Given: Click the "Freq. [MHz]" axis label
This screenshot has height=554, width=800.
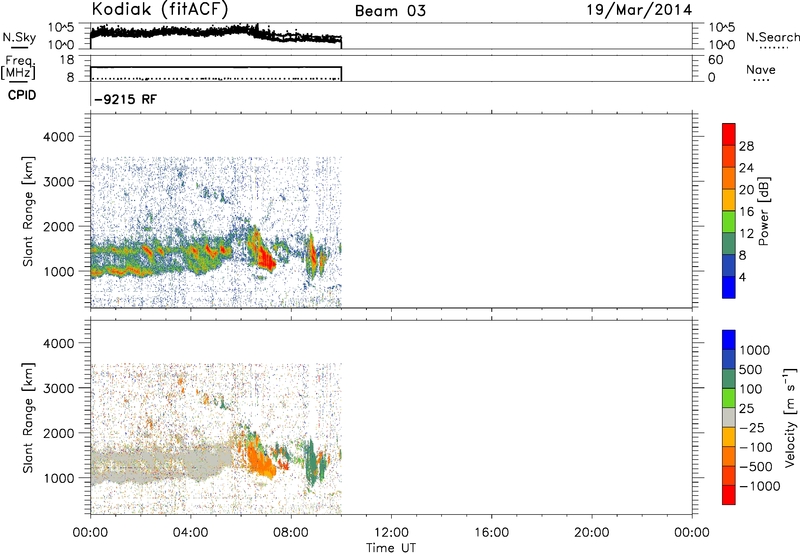Looking at the screenshot, I should (18, 68).
